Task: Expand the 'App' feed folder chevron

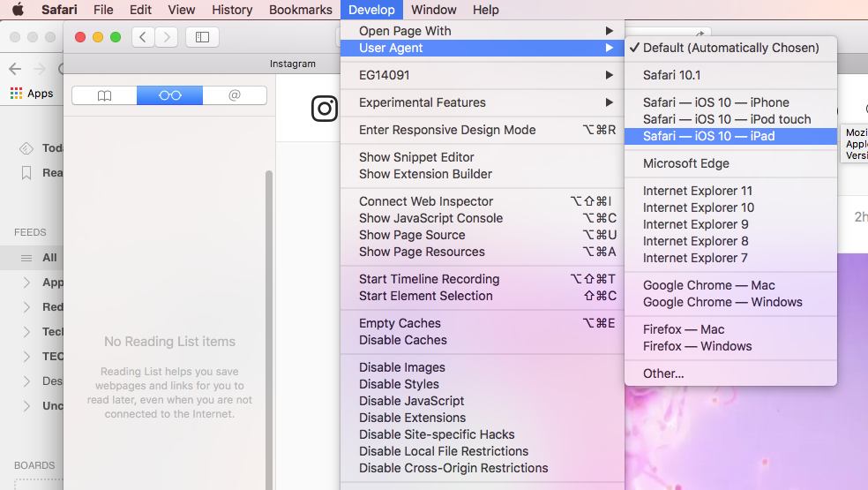Action: coord(26,283)
